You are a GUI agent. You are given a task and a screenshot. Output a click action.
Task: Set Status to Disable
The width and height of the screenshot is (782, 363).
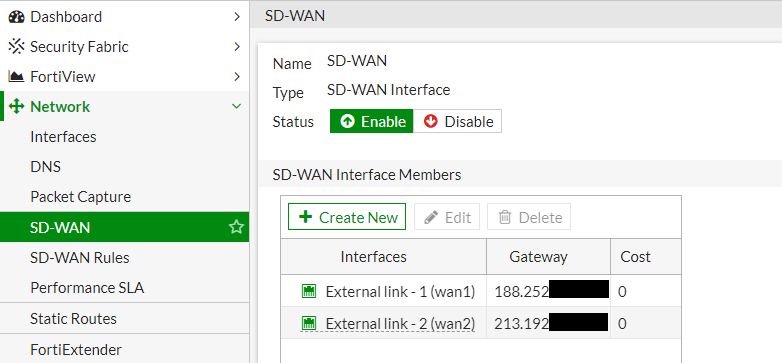click(457, 121)
